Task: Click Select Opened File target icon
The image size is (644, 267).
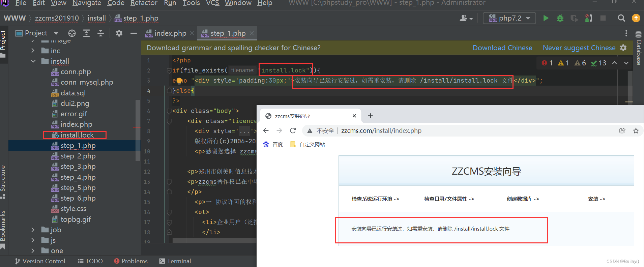Action: pyautogui.click(x=72, y=33)
